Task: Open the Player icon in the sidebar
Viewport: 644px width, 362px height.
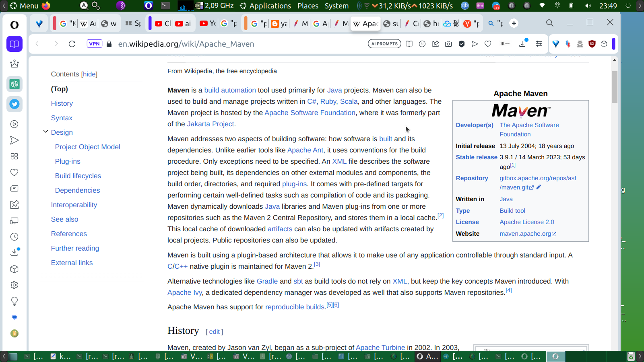Action: click(x=14, y=124)
